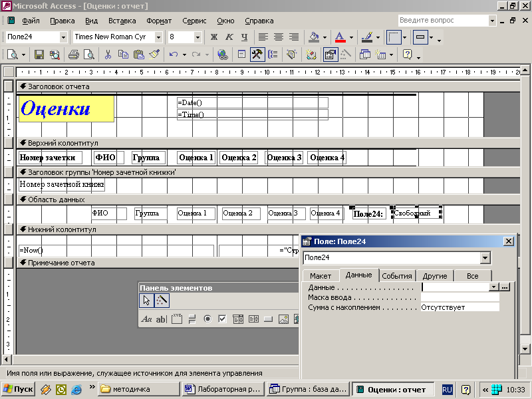The width and height of the screenshot is (532, 399).
Task: Toggle bold formatting (Ж)
Action: tap(213, 37)
